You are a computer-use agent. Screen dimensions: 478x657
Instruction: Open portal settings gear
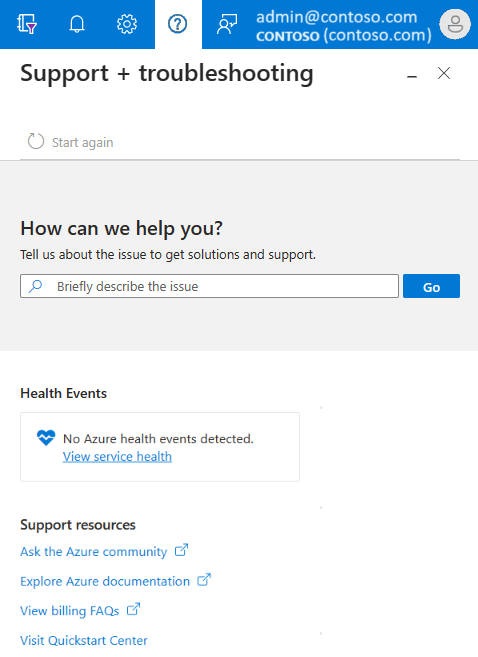click(x=127, y=24)
